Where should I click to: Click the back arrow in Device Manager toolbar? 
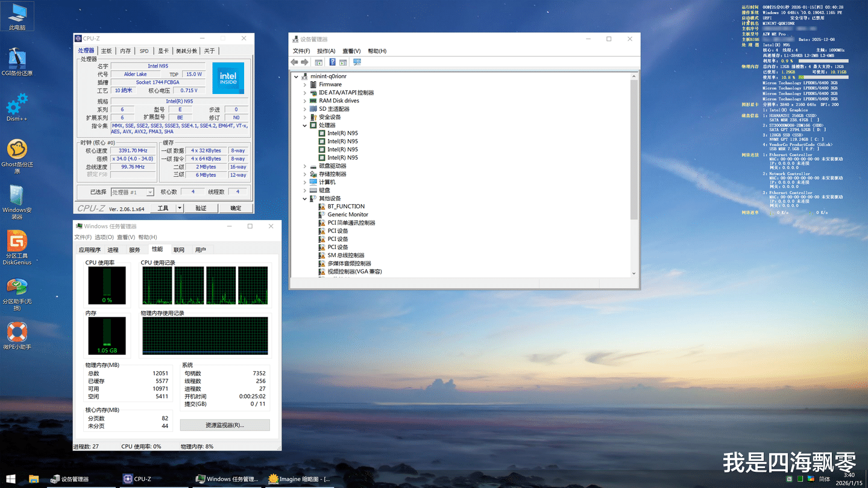click(294, 62)
